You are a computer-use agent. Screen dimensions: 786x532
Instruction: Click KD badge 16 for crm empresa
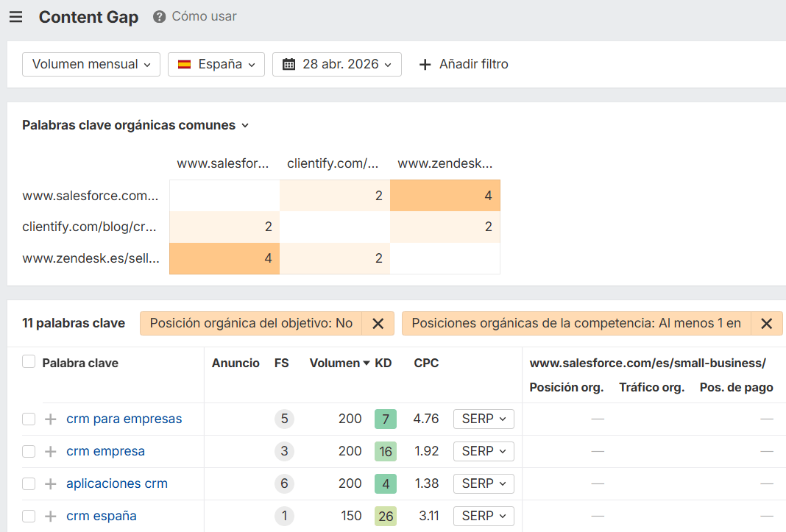[x=386, y=451]
